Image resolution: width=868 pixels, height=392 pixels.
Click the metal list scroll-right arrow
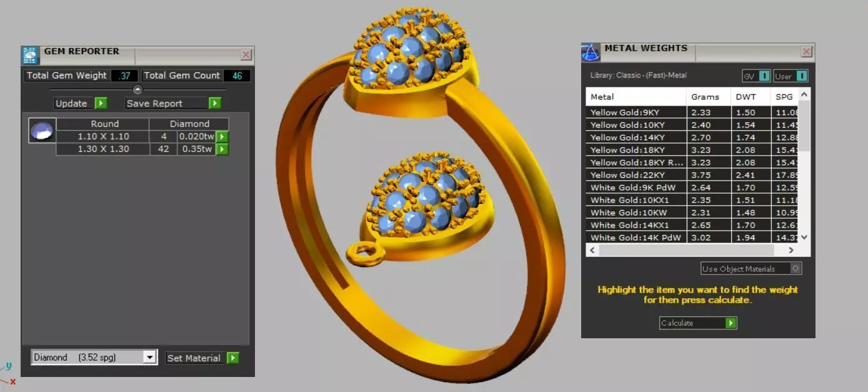point(791,250)
